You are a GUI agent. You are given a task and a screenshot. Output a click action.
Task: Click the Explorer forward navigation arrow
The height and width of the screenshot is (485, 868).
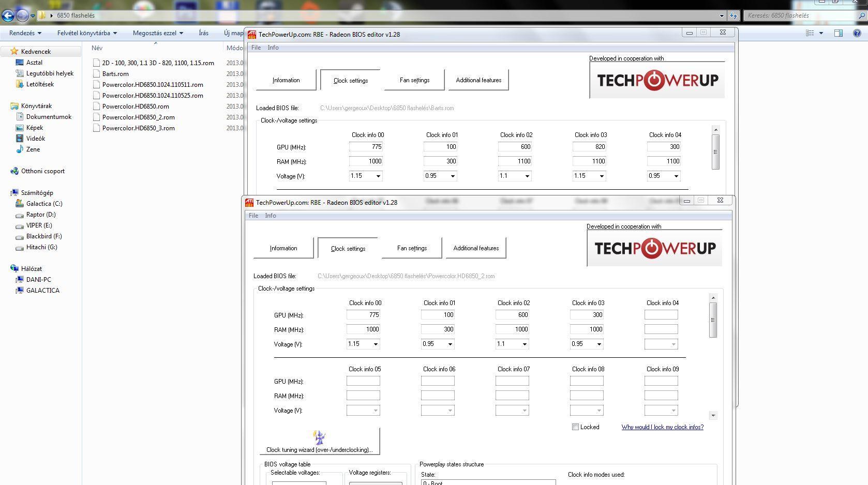tap(22, 16)
